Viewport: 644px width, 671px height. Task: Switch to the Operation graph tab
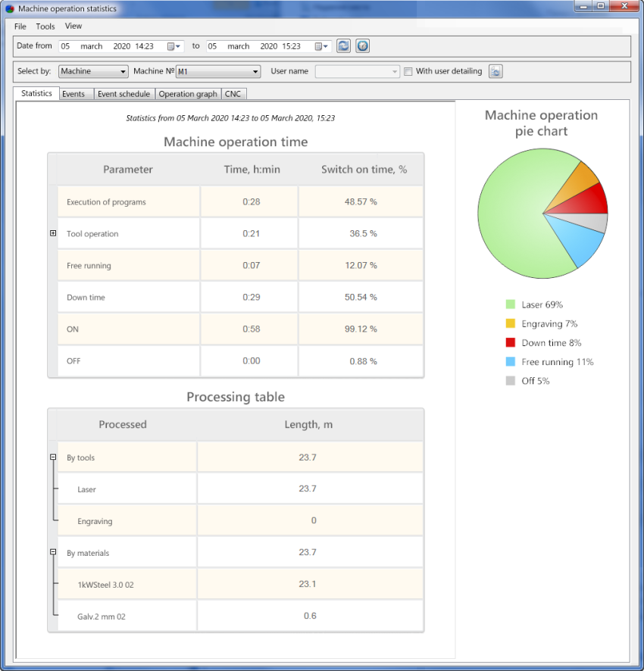[188, 94]
